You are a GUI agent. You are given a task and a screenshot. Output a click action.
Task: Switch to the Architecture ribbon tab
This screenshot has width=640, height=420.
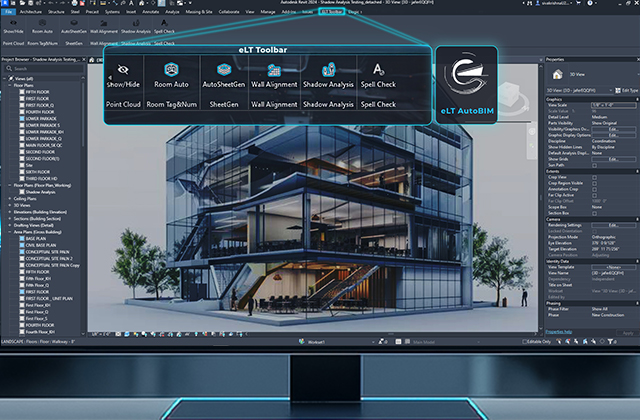[x=31, y=13]
